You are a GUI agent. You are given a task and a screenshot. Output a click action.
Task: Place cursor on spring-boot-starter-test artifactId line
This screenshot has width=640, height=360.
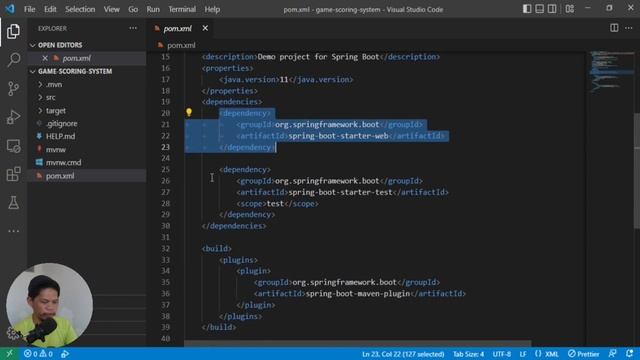pyautogui.click(x=342, y=192)
